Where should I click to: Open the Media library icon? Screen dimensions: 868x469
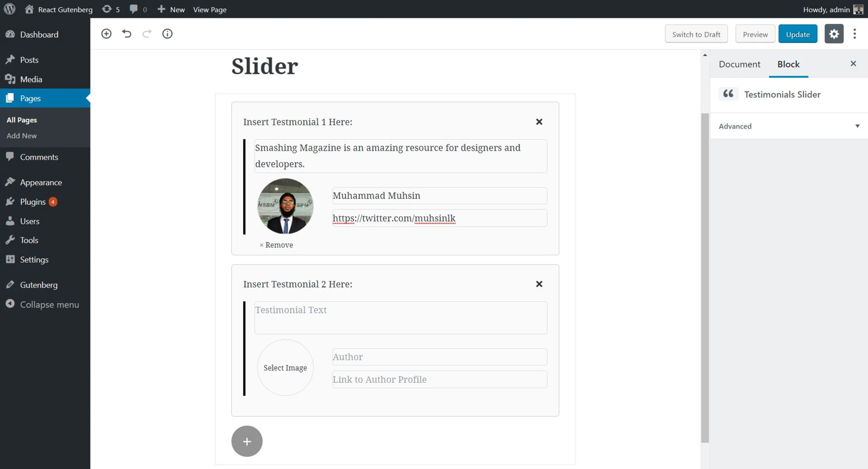pos(11,79)
